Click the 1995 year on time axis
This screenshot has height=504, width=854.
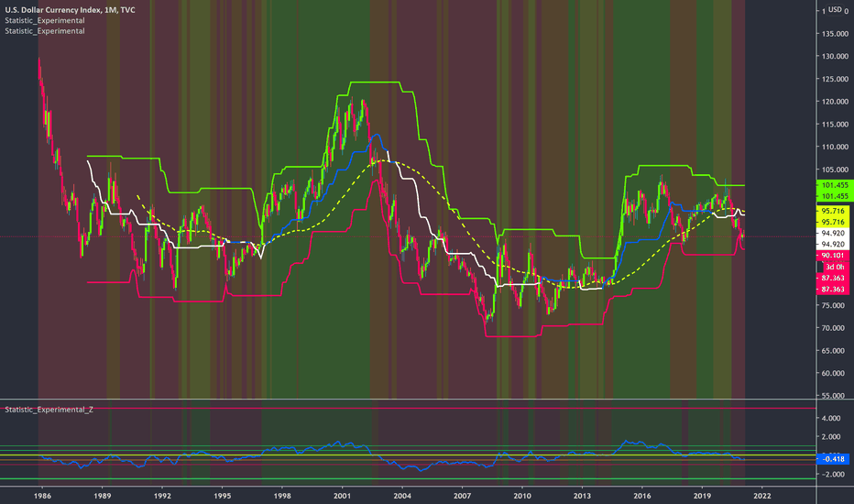pyautogui.click(x=223, y=496)
